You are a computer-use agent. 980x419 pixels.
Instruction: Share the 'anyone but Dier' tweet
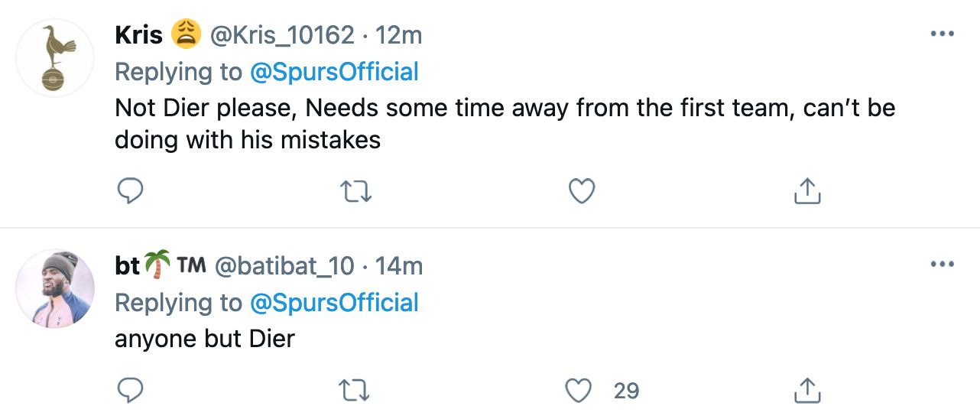tap(807, 391)
